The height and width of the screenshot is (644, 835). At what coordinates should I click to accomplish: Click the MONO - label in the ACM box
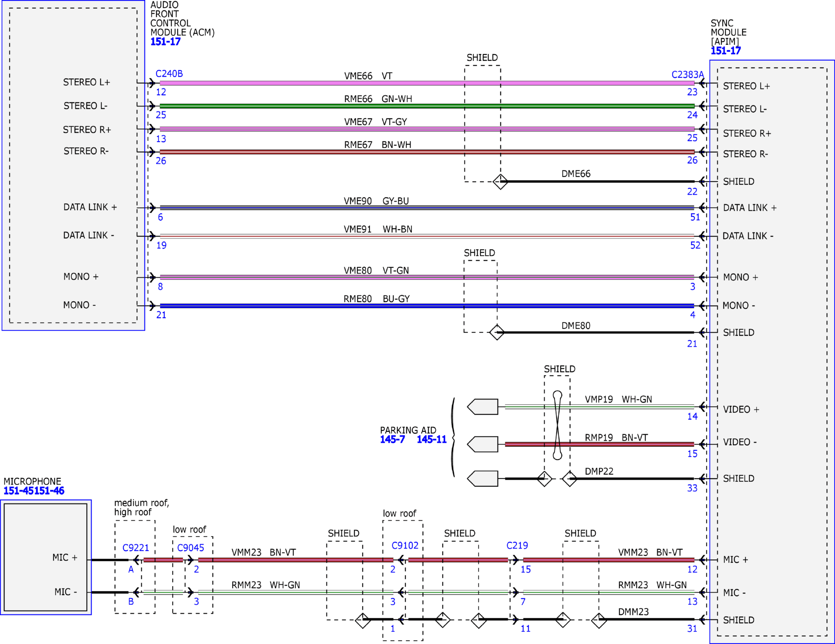pyautogui.click(x=80, y=305)
